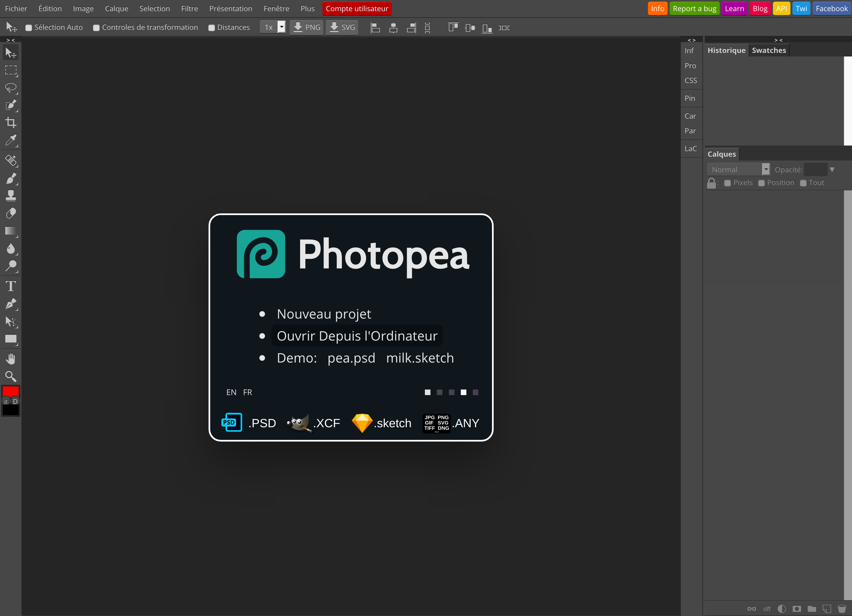Image resolution: width=852 pixels, height=616 pixels.
Task: Click the Compte utilisateur button
Action: click(357, 8)
